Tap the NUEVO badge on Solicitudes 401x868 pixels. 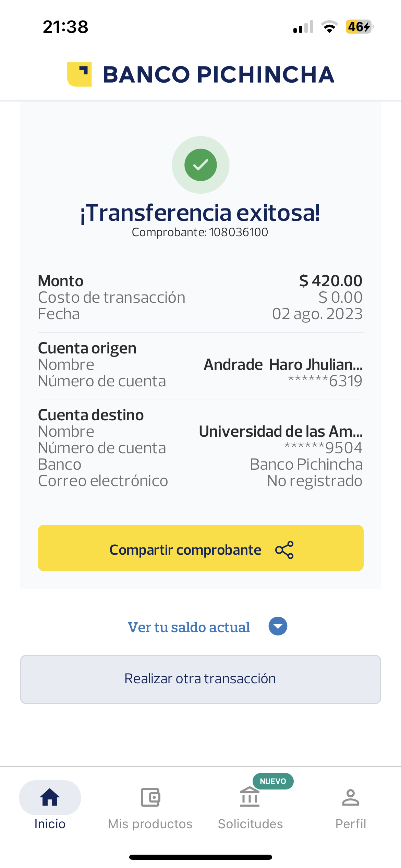tap(273, 781)
